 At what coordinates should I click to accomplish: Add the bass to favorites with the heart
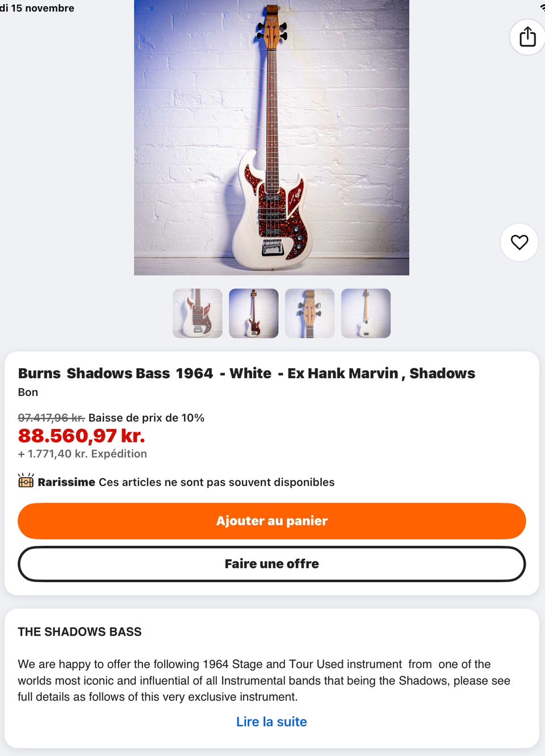(519, 242)
